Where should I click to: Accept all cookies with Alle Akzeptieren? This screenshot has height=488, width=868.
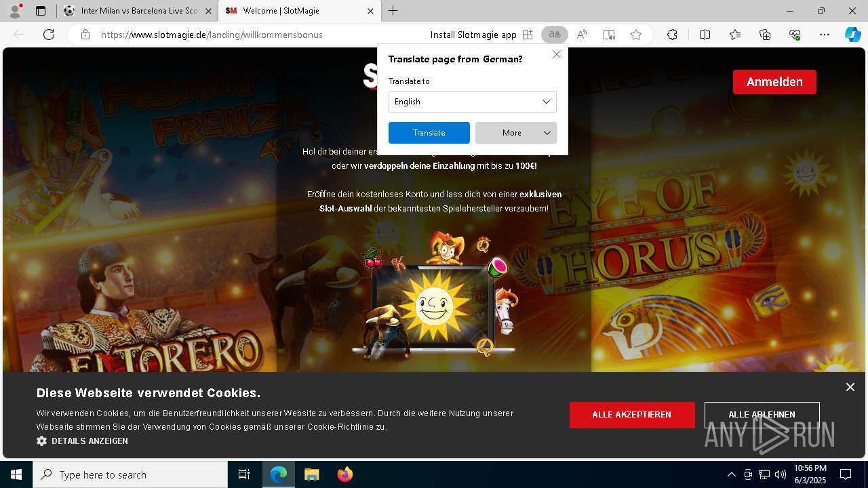pyautogui.click(x=632, y=415)
